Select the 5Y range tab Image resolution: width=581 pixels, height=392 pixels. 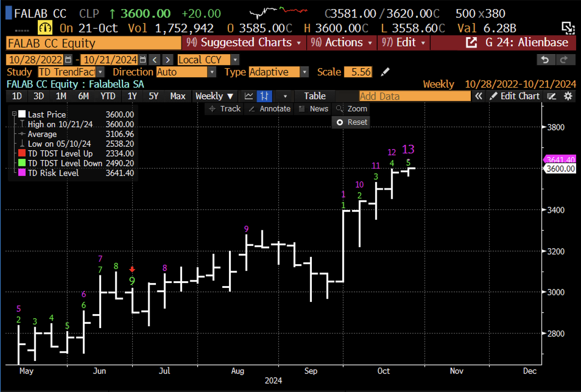[154, 96]
